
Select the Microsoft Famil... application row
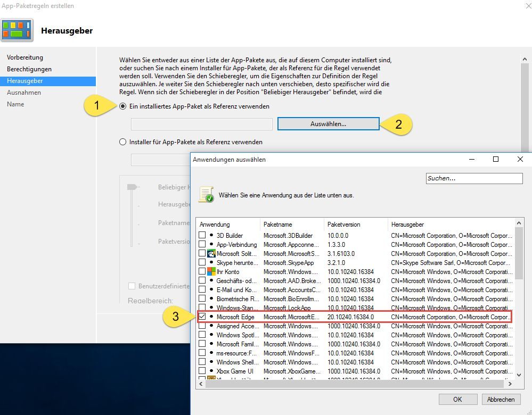point(238,344)
